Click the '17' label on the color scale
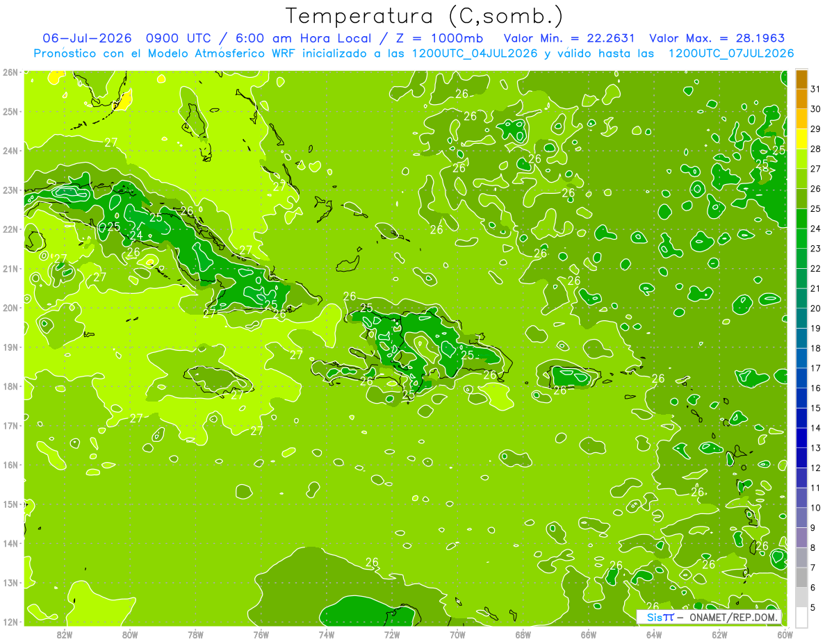 [x=815, y=368]
